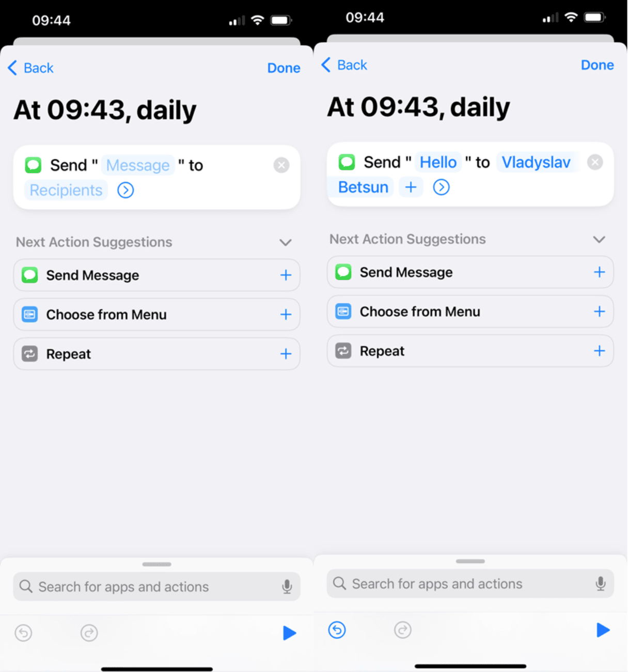Screen dimensions: 628x672
Task: Tap the Message placeholder field
Action: point(138,165)
